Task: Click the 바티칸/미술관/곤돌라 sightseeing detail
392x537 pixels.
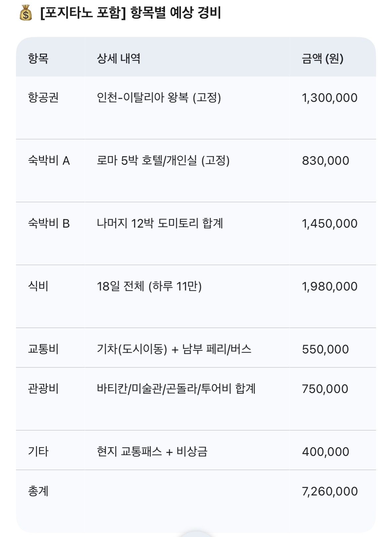Action: click(x=176, y=389)
